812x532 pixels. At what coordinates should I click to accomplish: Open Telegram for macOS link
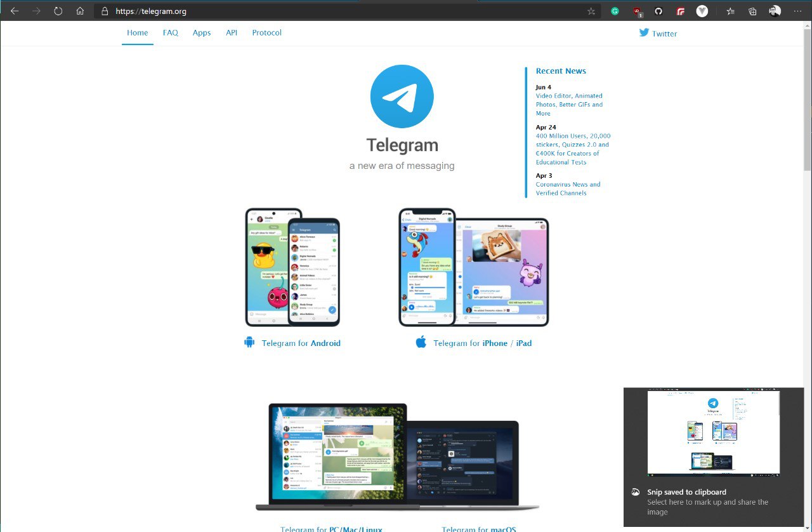tap(479, 529)
